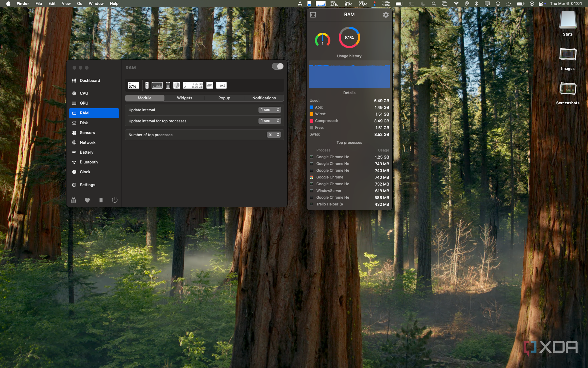Open the RAM popup settings gear
Viewport: 588px width, 368px height.
pyautogui.click(x=386, y=15)
